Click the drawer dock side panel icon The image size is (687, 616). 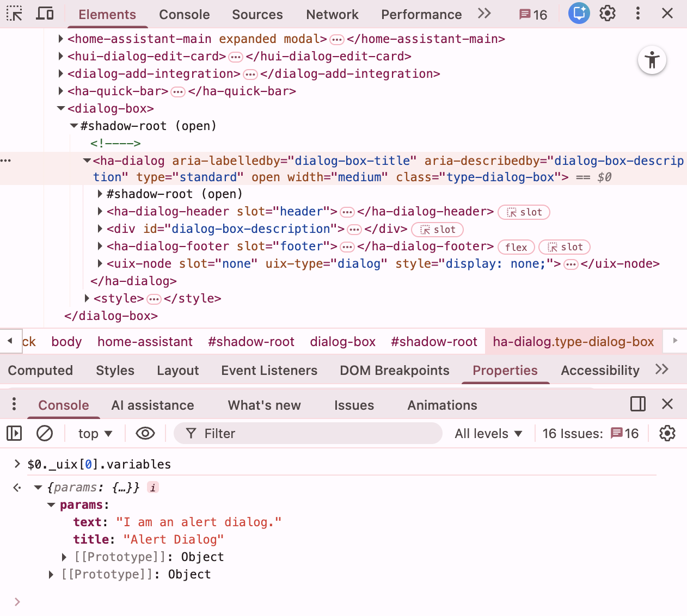[637, 404]
